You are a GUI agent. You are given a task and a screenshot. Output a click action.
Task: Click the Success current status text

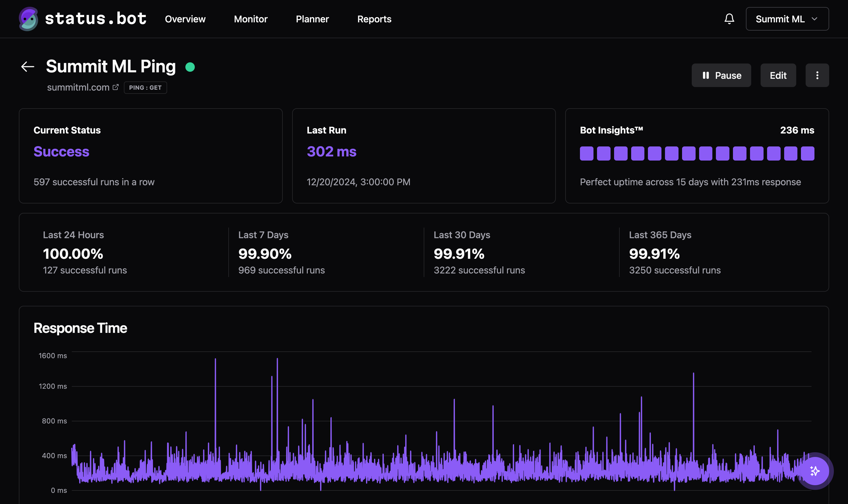click(61, 151)
